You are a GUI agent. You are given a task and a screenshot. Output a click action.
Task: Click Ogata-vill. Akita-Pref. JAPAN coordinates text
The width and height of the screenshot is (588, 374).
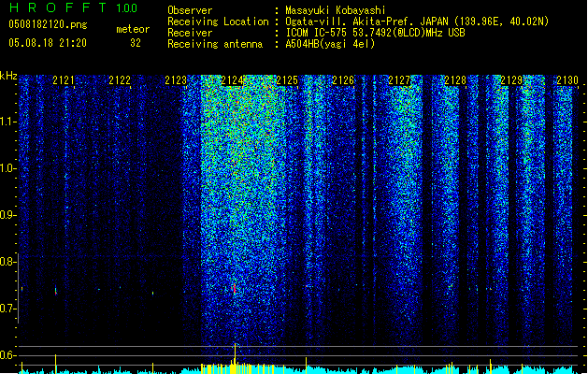417,22
